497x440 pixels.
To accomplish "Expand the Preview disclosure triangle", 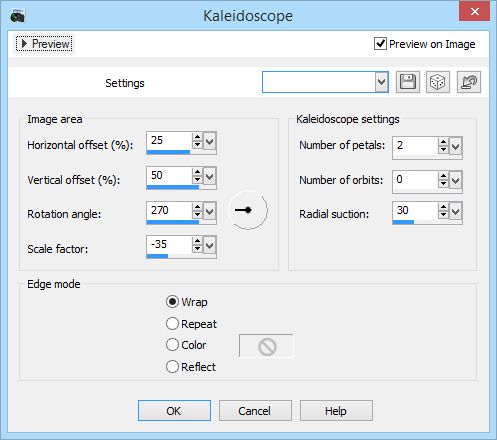I will 24,44.
